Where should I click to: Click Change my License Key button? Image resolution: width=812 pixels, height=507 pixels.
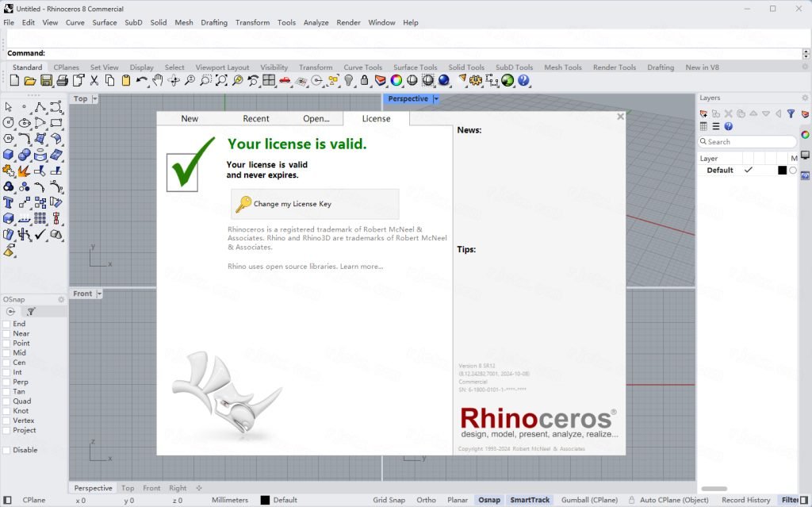pyautogui.click(x=315, y=204)
